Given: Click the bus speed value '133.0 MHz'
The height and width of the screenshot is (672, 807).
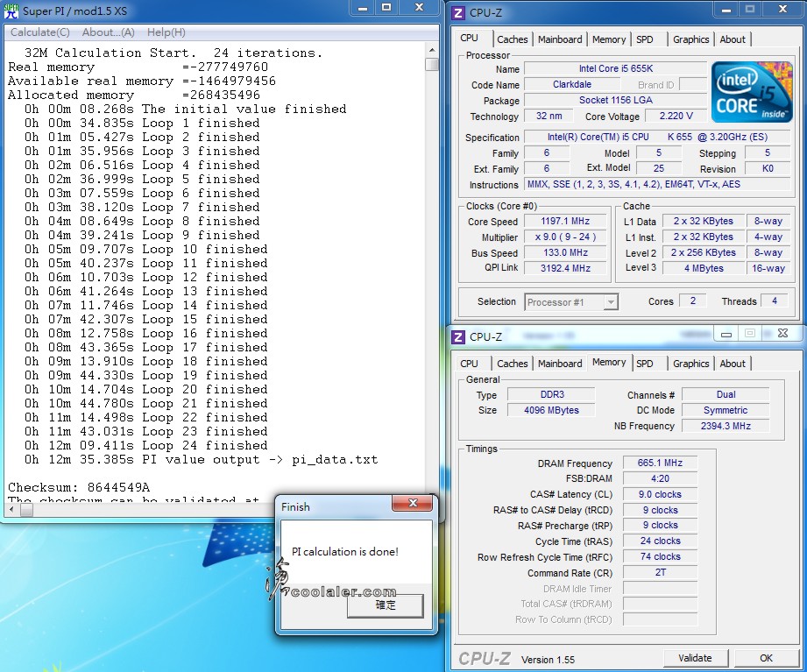Looking at the screenshot, I should coord(565,252).
